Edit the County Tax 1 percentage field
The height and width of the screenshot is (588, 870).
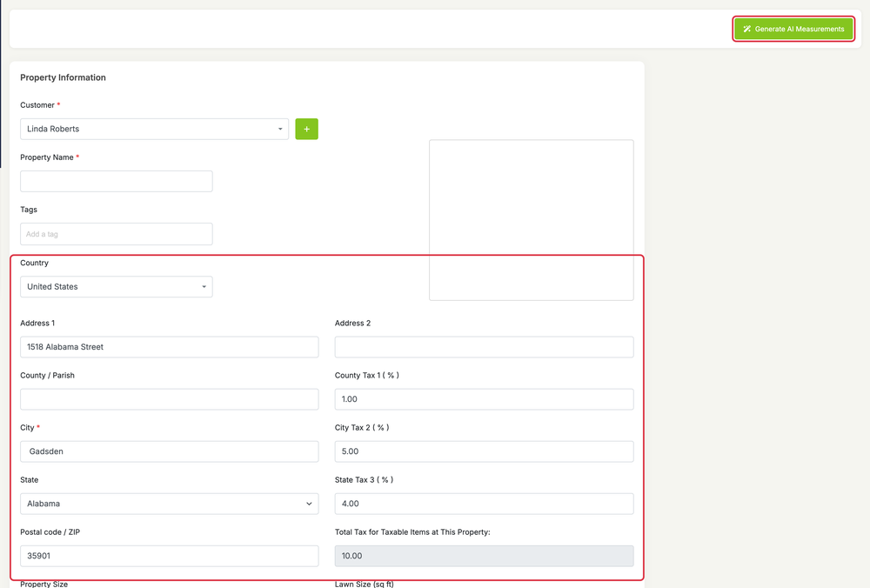[484, 399]
